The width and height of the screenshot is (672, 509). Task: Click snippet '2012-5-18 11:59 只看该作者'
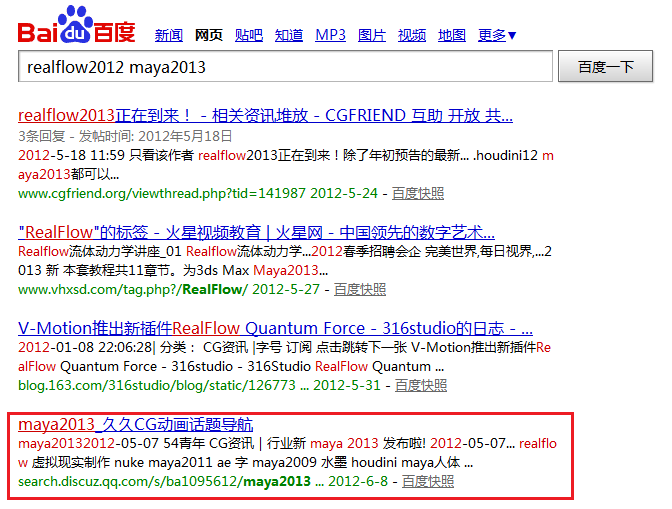pyautogui.click(x=106, y=155)
